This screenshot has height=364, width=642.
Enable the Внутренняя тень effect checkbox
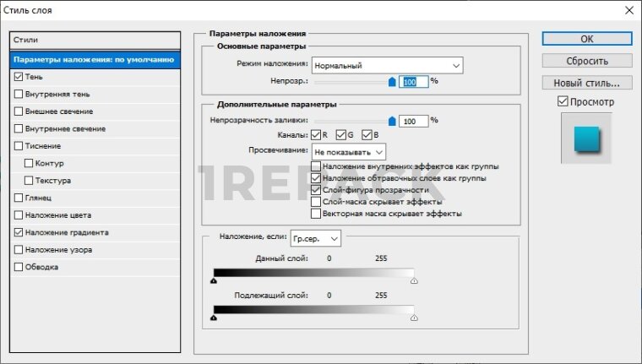pos(19,94)
